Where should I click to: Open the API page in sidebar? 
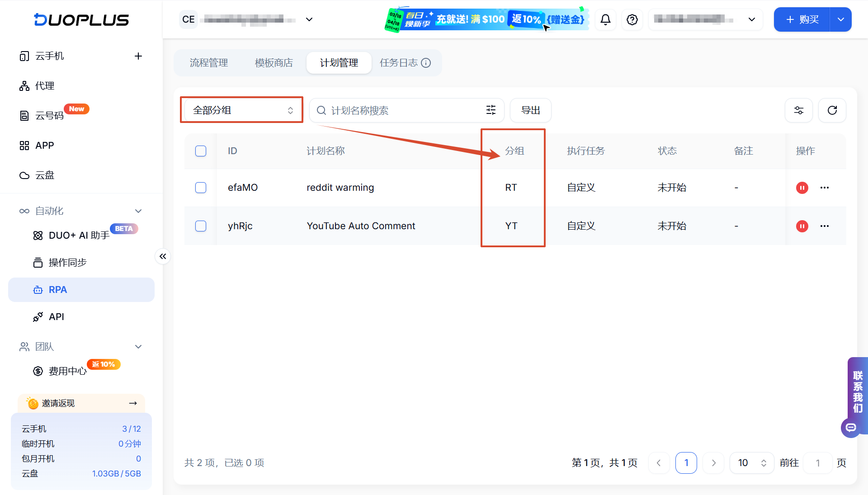(x=56, y=317)
